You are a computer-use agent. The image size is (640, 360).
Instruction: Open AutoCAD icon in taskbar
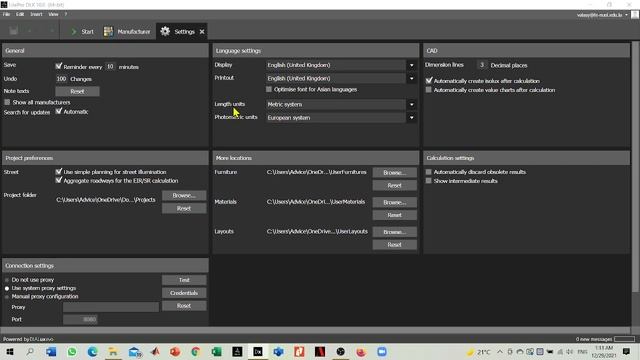[x=237, y=351]
